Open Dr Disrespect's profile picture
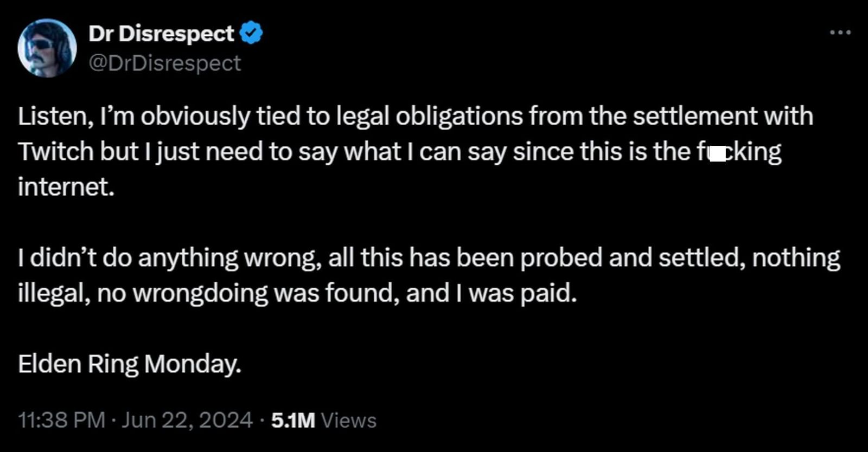868x452 pixels. [47, 48]
